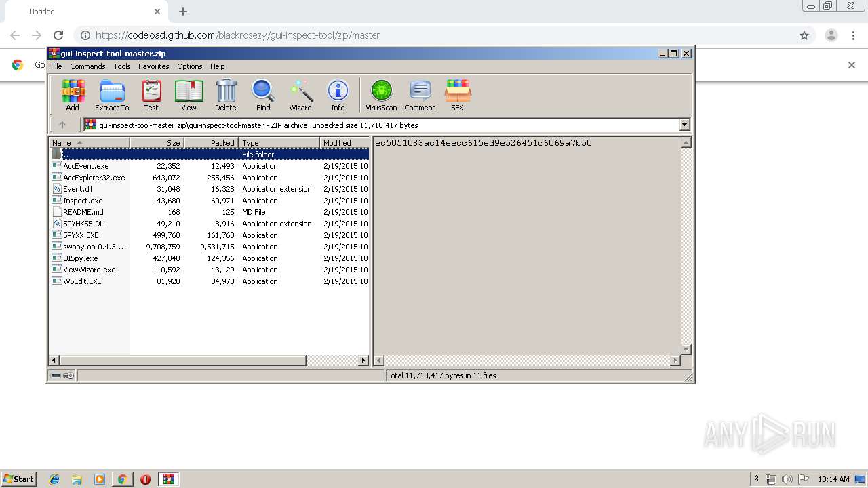
Task: Start VirusScan on the archive
Action: coord(381,95)
